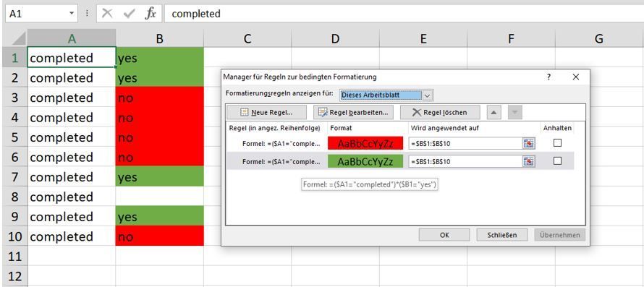Move rule up with the up arrow

point(493,112)
